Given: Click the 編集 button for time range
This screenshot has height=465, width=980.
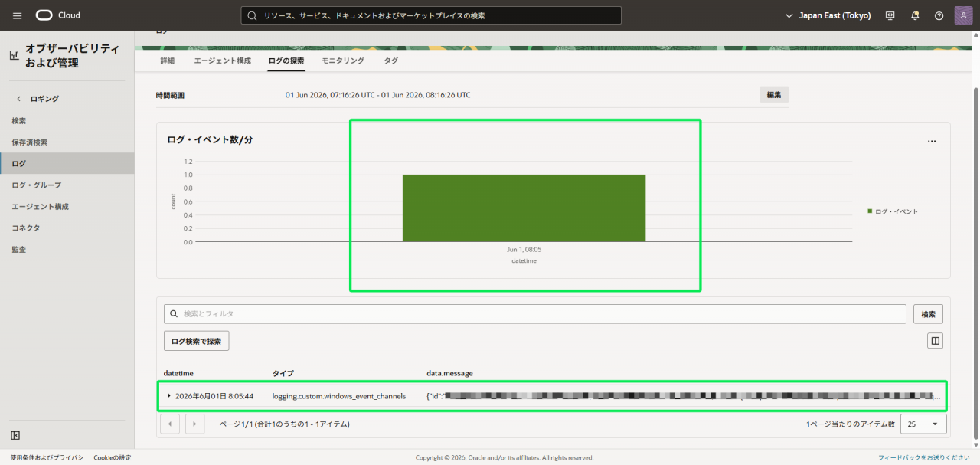Looking at the screenshot, I should (774, 95).
